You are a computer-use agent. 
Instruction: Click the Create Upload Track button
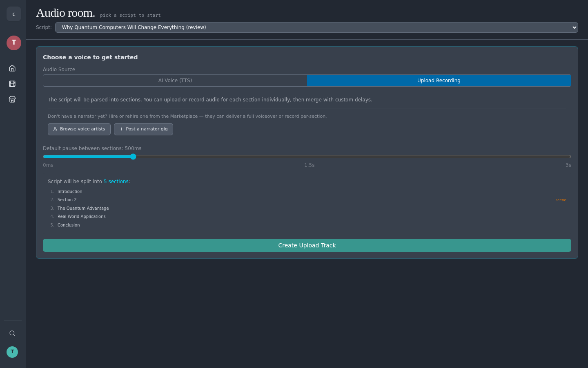307,245
